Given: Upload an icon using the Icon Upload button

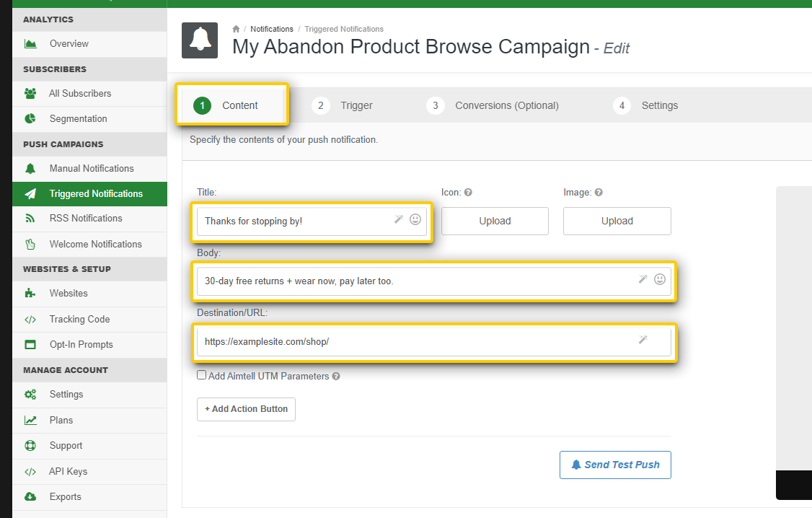Looking at the screenshot, I should tap(495, 221).
